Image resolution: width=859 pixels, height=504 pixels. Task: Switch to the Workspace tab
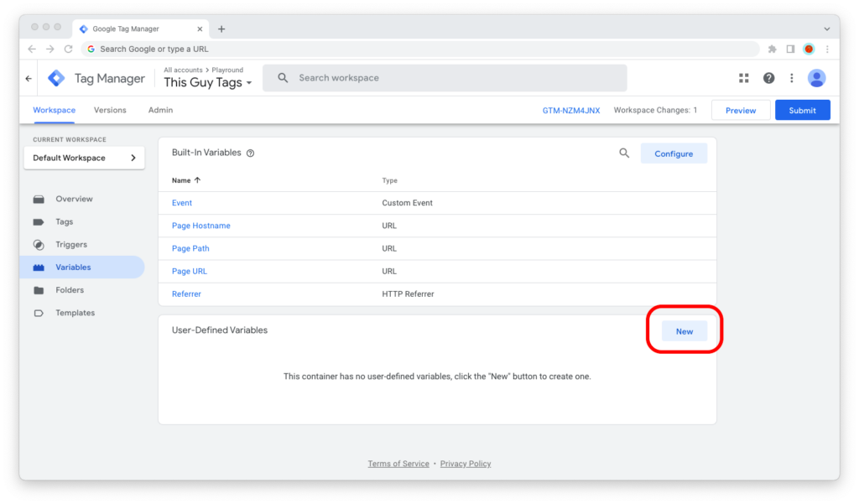click(55, 110)
